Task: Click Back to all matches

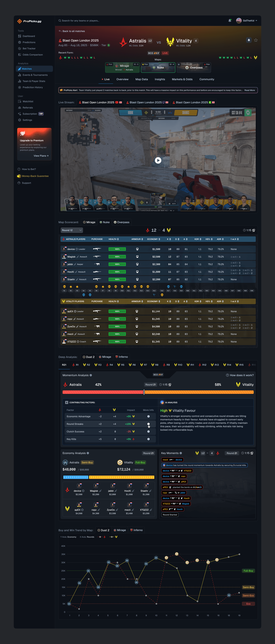Action: pos(72,31)
